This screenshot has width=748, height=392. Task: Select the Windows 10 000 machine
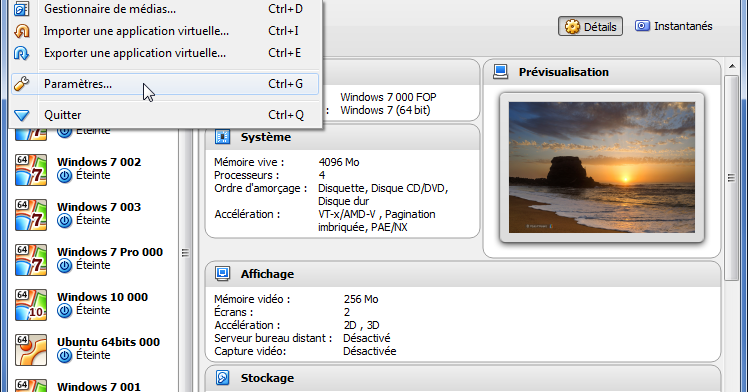pyautogui.click(x=93, y=304)
